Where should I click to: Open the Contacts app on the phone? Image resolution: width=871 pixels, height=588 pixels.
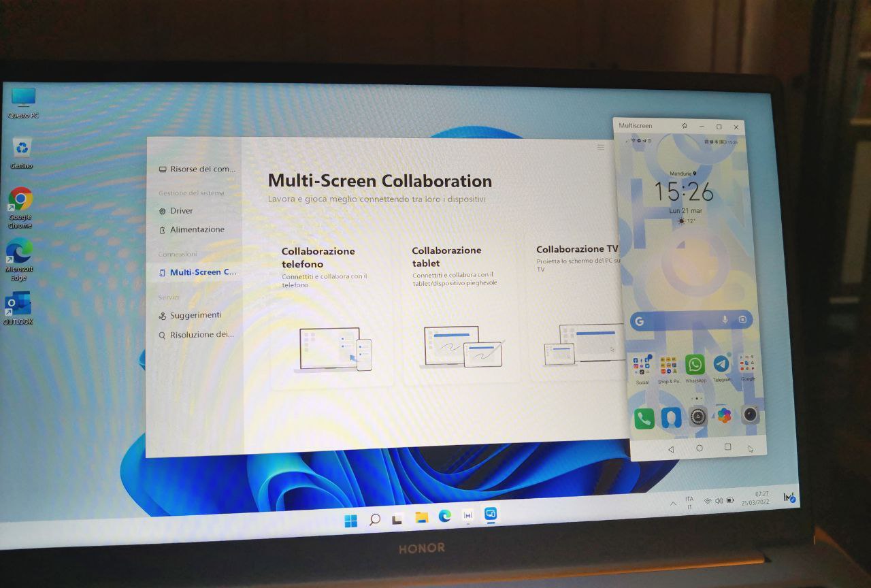click(670, 416)
